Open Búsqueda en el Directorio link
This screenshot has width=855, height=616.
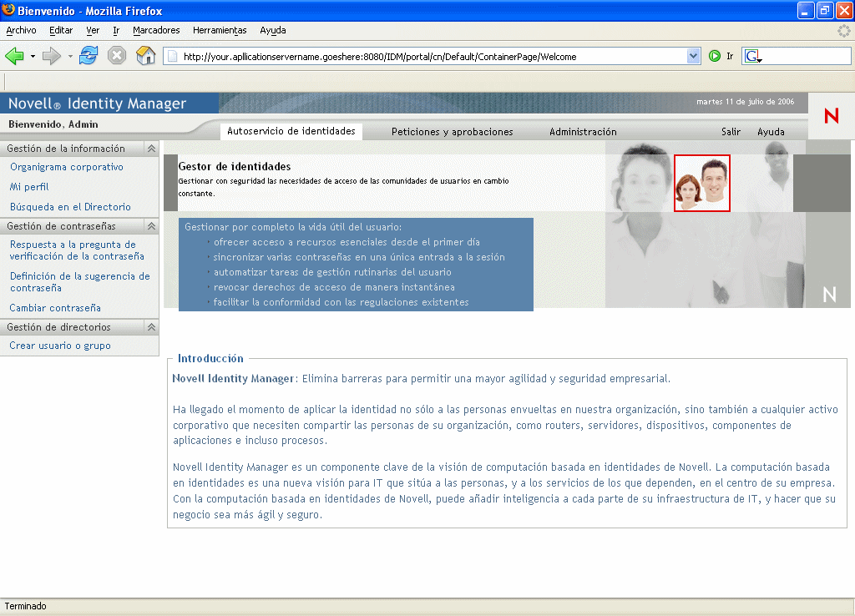tap(70, 207)
